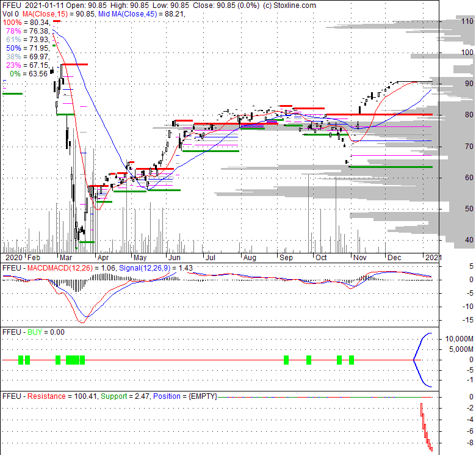Click the 90 price axis label

coord(469,84)
